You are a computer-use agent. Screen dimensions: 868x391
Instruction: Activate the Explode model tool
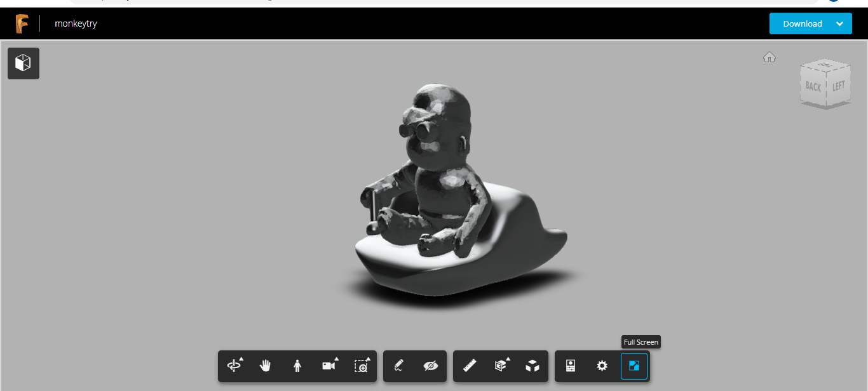(533, 366)
